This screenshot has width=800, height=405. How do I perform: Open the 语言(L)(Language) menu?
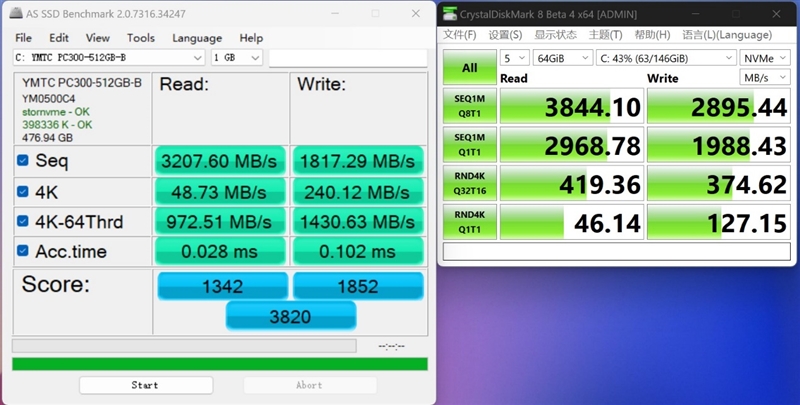(727, 35)
